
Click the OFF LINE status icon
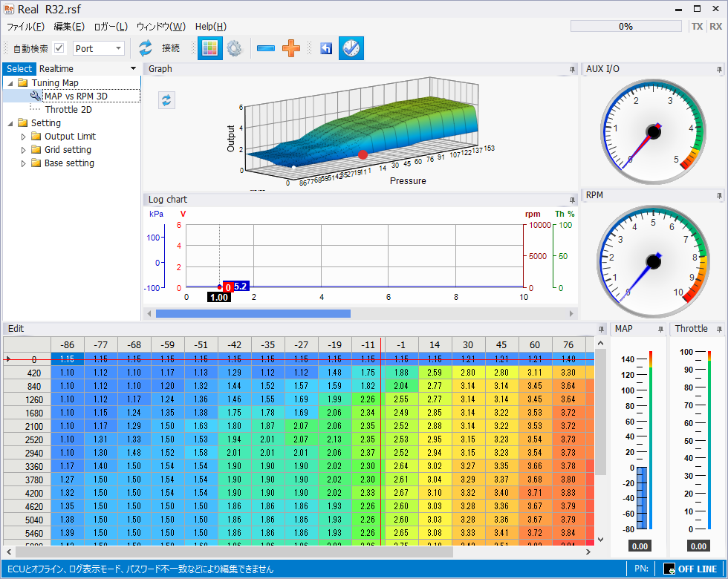click(669, 569)
